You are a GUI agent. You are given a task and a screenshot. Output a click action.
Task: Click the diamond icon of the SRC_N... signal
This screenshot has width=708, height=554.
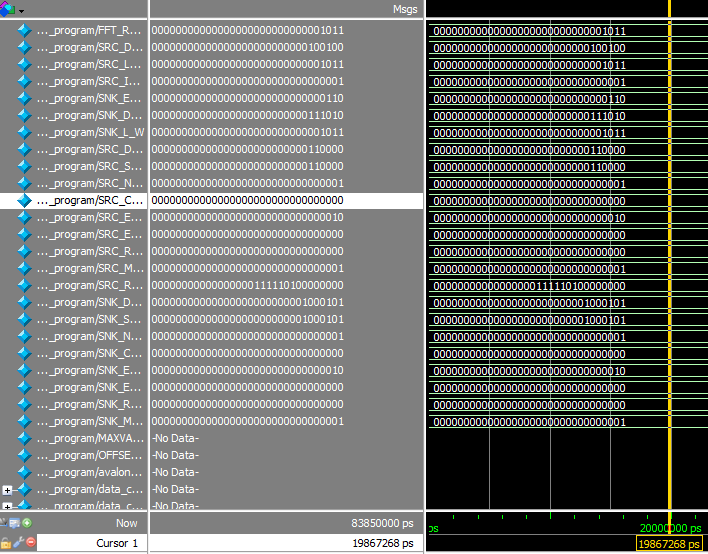tap(24, 183)
